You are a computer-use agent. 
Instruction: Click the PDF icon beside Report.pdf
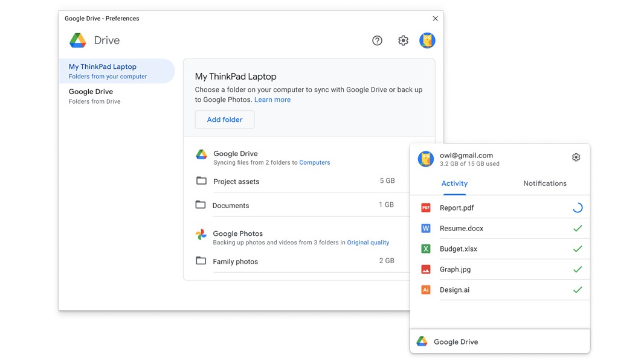(x=426, y=208)
